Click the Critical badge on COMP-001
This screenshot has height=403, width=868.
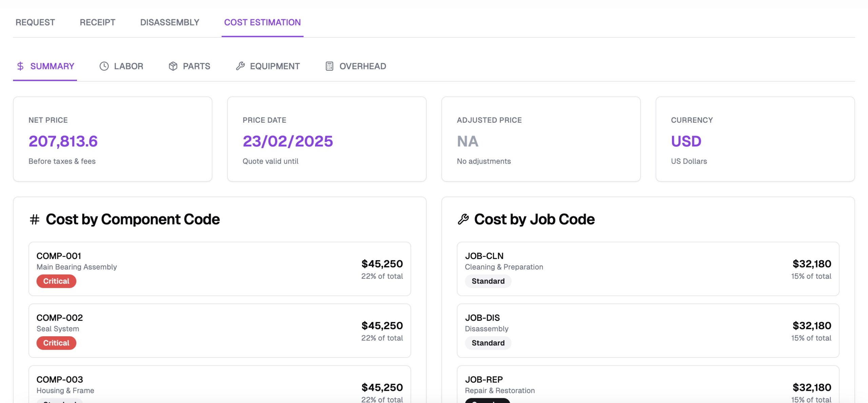pyautogui.click(x=56, y=281)
